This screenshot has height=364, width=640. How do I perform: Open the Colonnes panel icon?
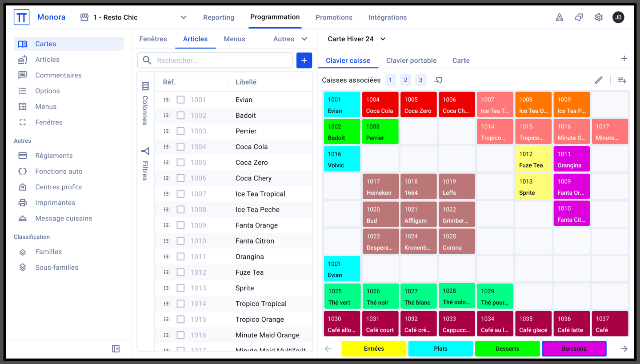click(x=145, y=86)
